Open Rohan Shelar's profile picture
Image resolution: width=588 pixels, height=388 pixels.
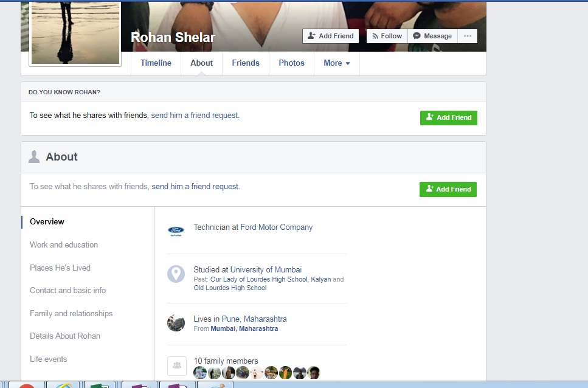pos(75,33)
